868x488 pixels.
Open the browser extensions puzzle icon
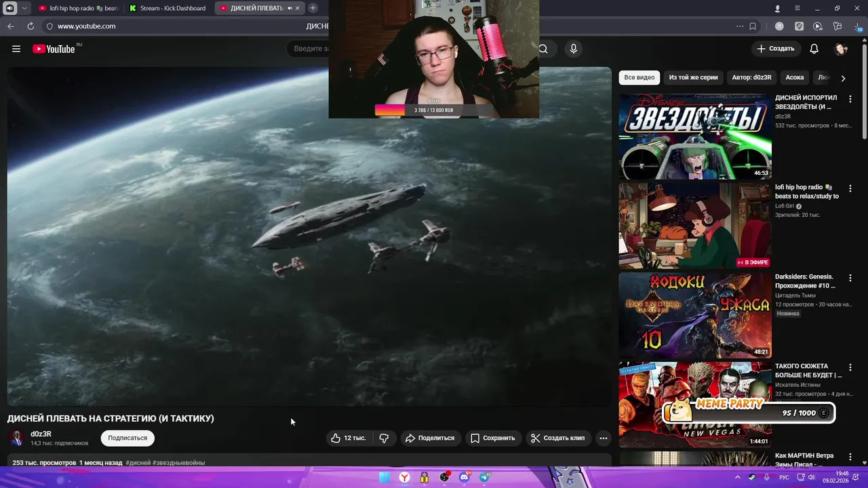point(837,26)
